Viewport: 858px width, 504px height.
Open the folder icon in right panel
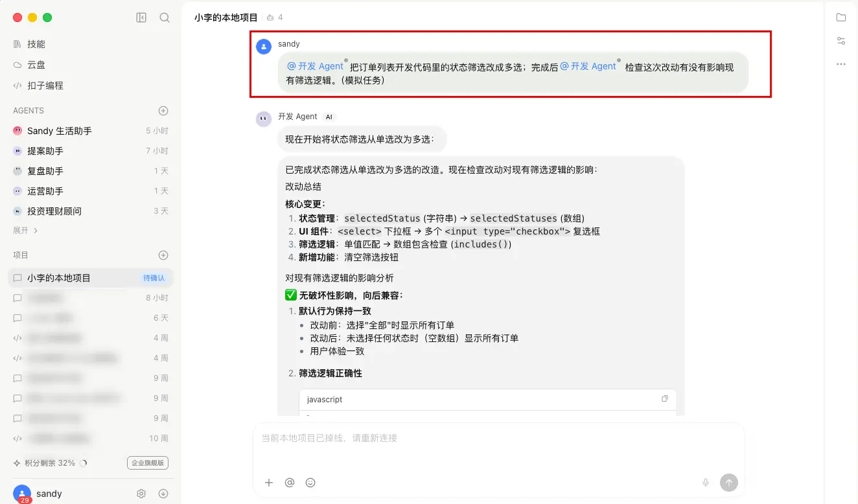pos(841,17)
